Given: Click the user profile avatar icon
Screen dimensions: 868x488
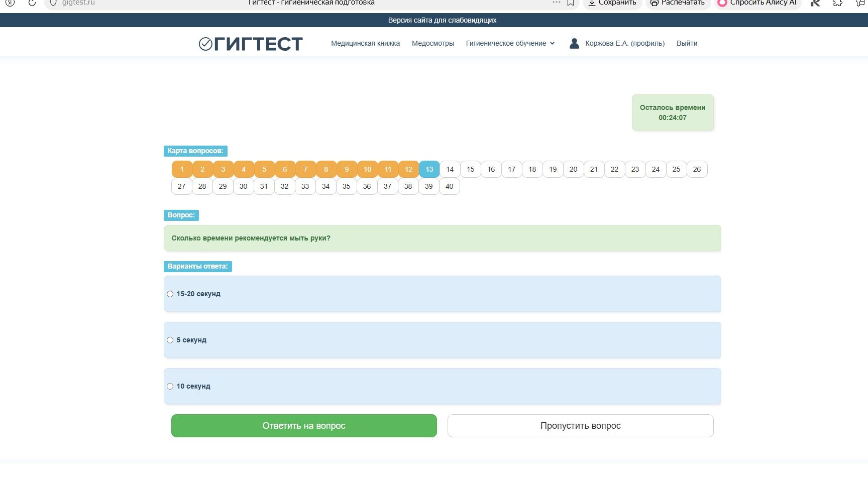Looking at the screenshot, I should (x=574, y=43).
